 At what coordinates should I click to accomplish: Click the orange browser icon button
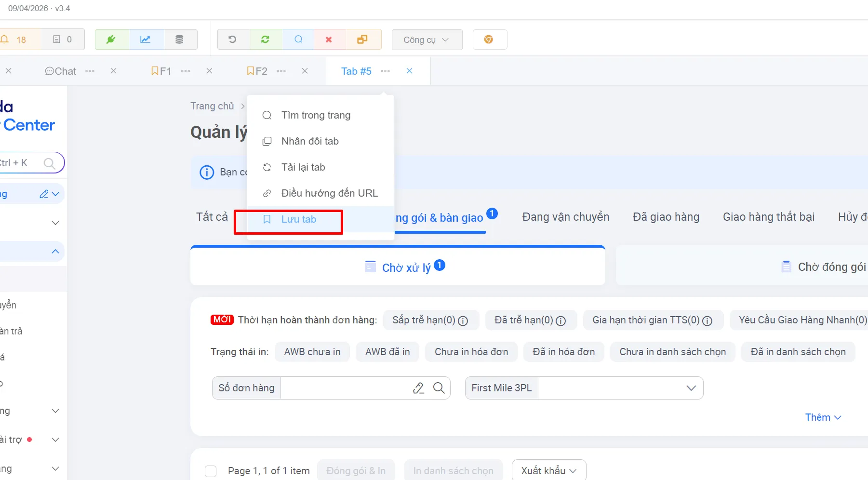tap(489, 40)
